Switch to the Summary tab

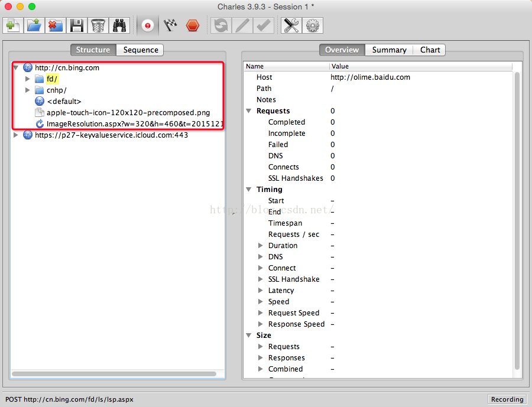389,50
